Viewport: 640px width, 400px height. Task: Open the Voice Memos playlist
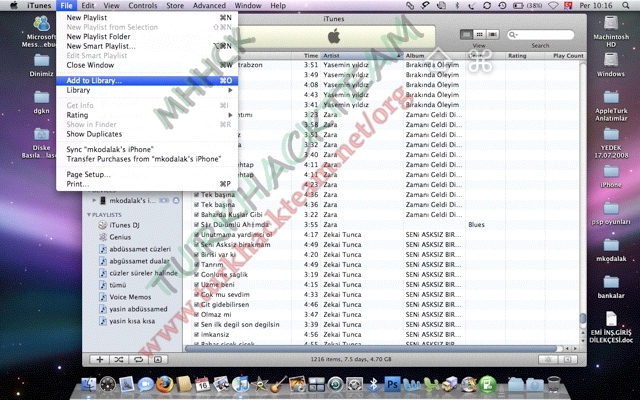(x=130, y=297)
